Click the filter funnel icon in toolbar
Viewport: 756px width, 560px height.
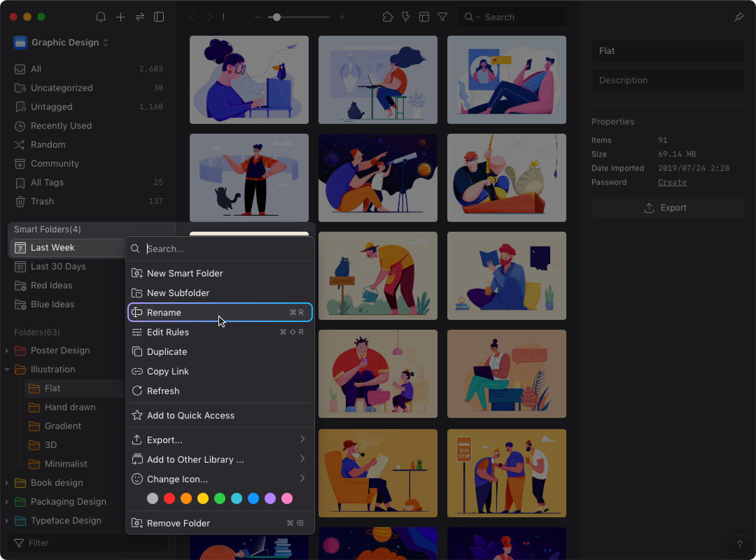click(x=442, y=17)
